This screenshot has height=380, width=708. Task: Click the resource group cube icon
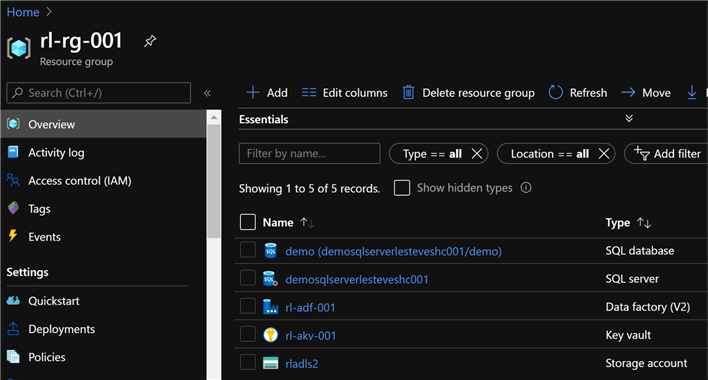(19, 48)
